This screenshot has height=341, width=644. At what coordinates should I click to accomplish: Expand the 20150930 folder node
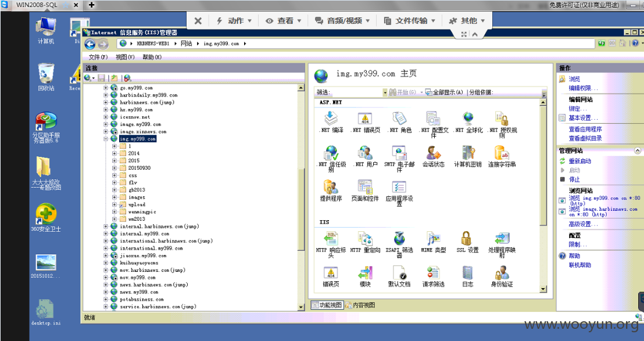115,168
